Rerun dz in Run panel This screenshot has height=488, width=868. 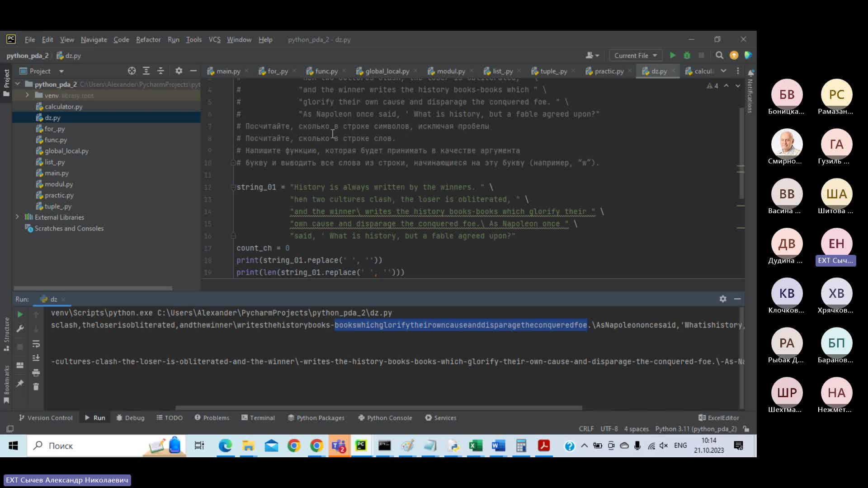click(x=20, y=314)
